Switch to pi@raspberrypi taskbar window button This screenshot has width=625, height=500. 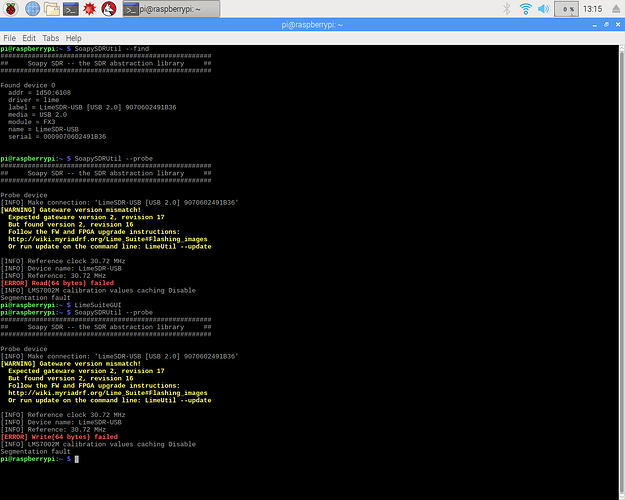click(171, 9)
